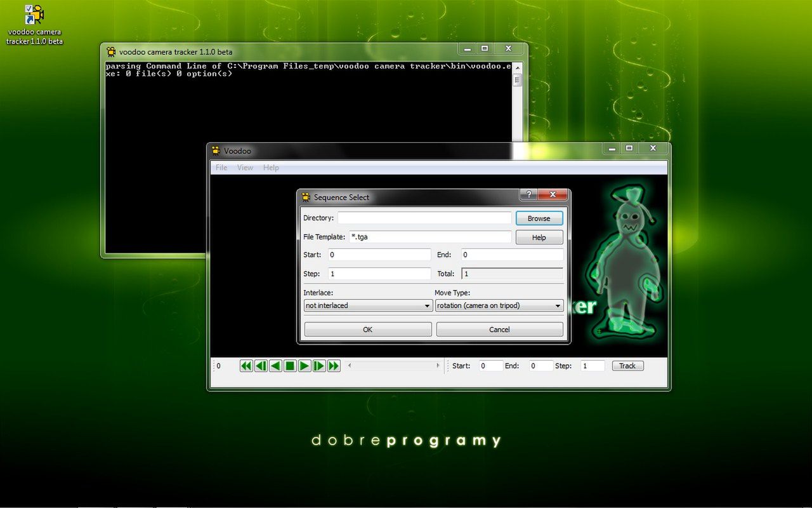Confirm the dialog with OK
Viewport: 812px width, 508px height.
(368, 330)
